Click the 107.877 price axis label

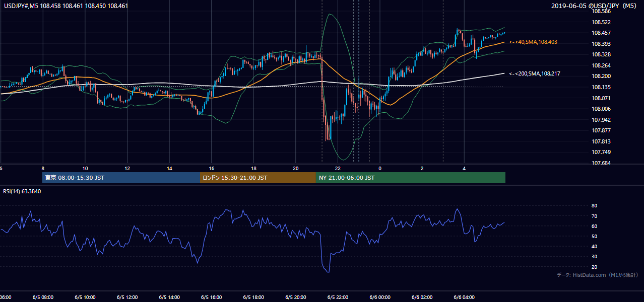(x=601, y=130)
